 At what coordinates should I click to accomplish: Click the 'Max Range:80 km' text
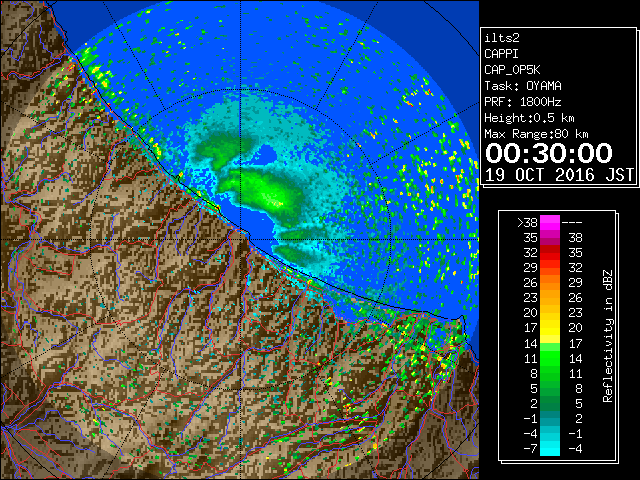coord(536,134)
